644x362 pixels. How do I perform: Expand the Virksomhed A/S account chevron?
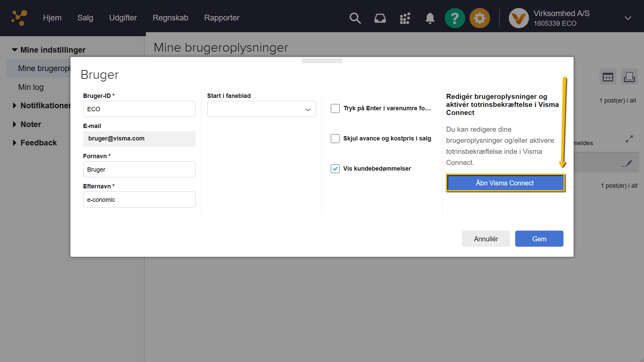tap(628, 18)
